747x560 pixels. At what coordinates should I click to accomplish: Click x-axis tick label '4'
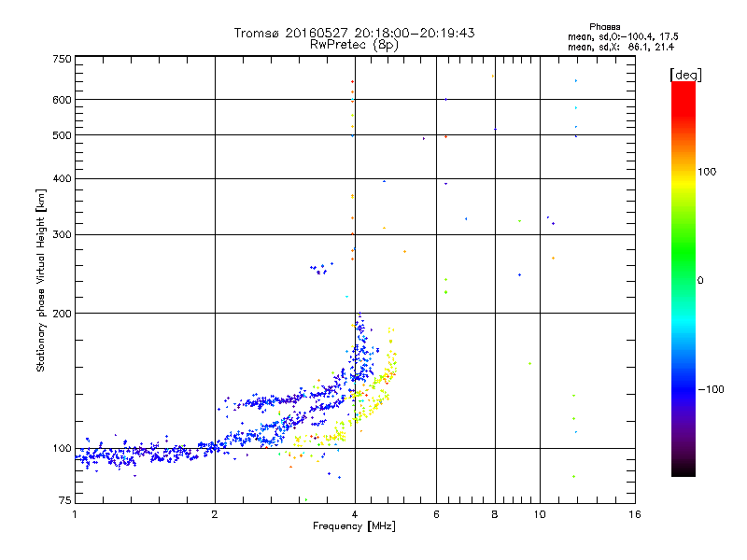click(355, 514)
